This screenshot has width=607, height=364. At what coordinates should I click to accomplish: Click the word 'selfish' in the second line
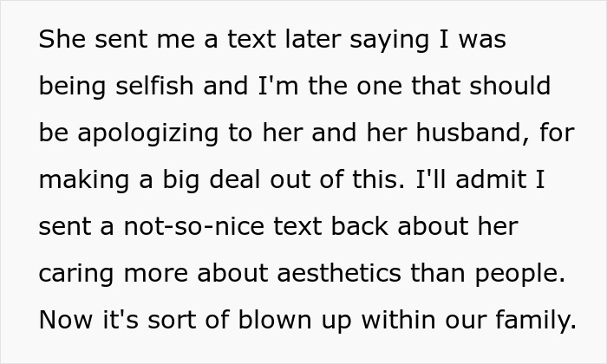[x=154, y=86]
